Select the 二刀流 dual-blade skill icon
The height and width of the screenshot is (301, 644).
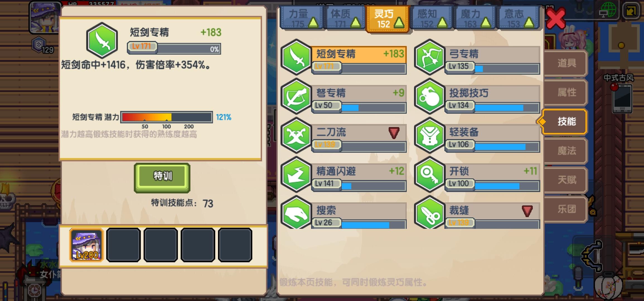[296, 135]
